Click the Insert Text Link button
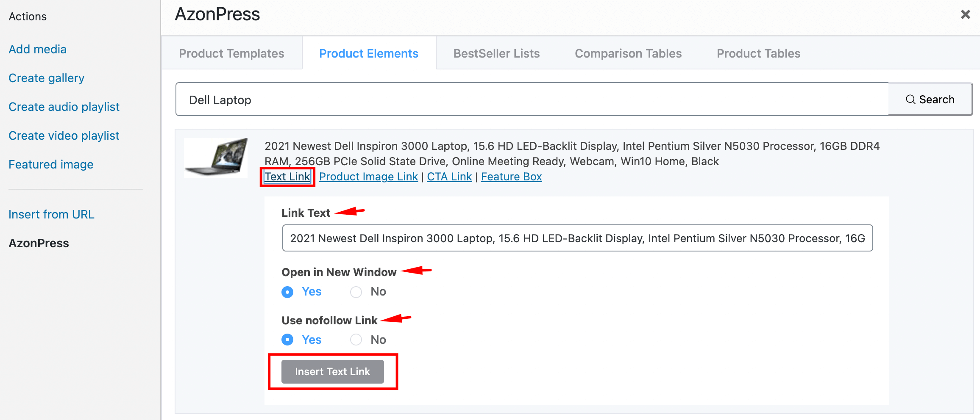Viewport: 980px width, 420px height. (333, 372)
